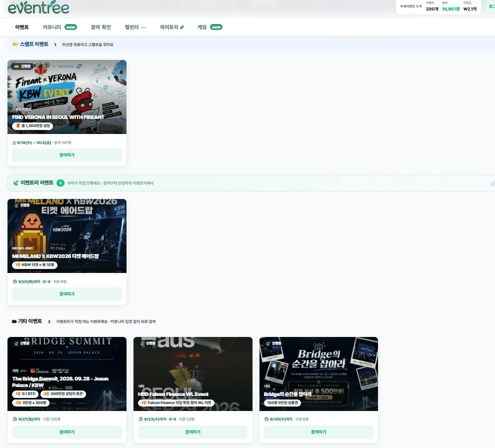Open the HBD Falcon Finance WL Event banner
Screen dimensions: 495x448
pos(193,374)
